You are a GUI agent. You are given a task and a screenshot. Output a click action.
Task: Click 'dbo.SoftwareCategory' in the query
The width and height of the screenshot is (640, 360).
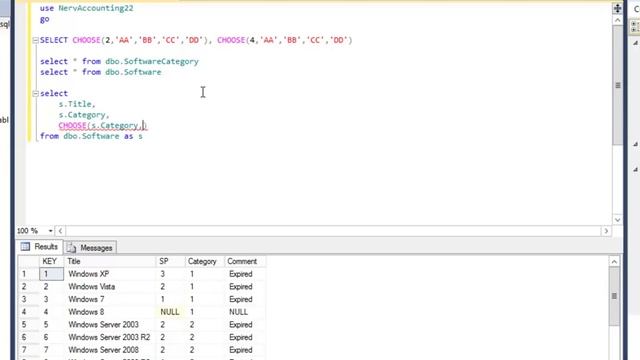[152, 61]
